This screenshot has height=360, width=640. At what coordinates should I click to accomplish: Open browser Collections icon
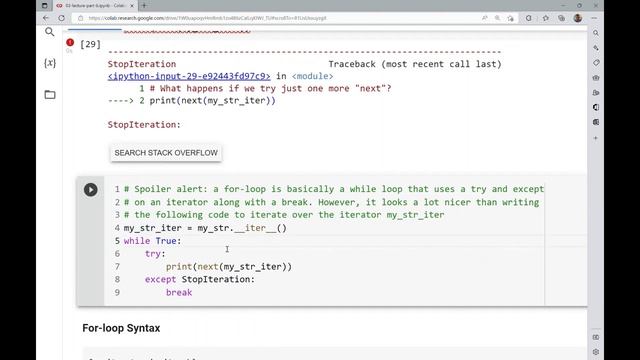562,18
